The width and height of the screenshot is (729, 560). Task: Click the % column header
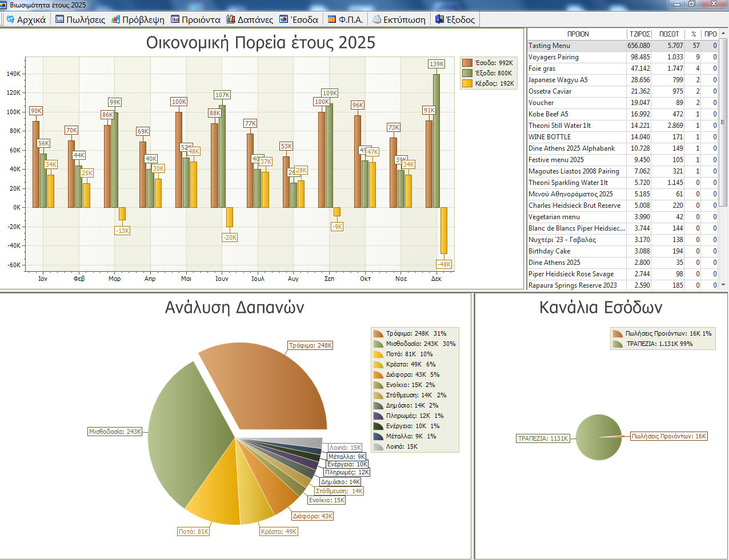click(693, 34)
